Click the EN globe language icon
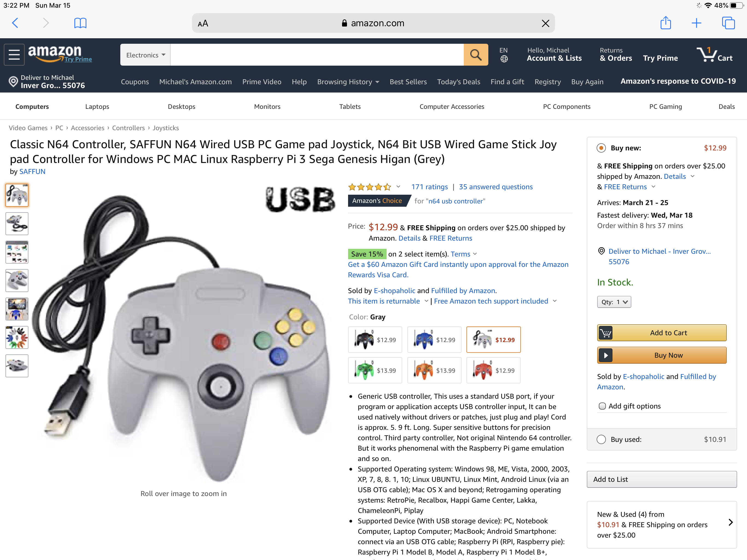 tap(504, 55)
